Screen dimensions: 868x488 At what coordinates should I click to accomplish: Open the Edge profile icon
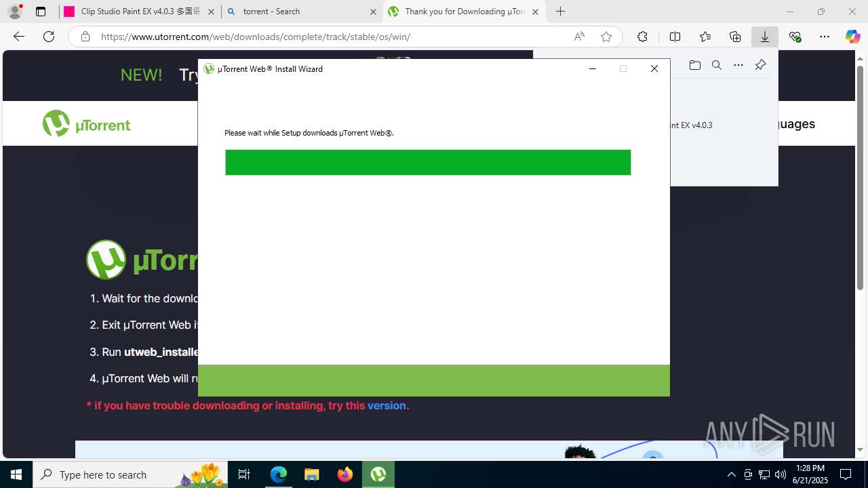[x=15, y=12]
